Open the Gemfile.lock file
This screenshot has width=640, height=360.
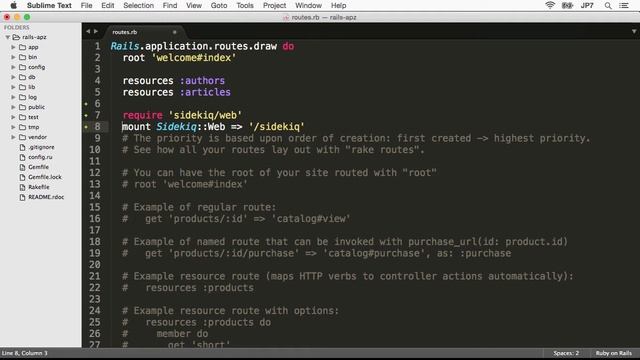(x=45, y=177)
